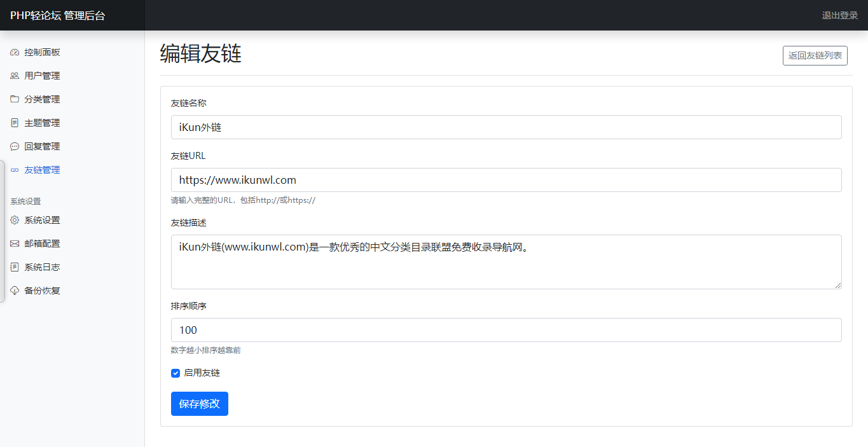The height and width of the screenshot is (447, 868).
Task: Click the 保存修改 button
Action: [200, 404]
